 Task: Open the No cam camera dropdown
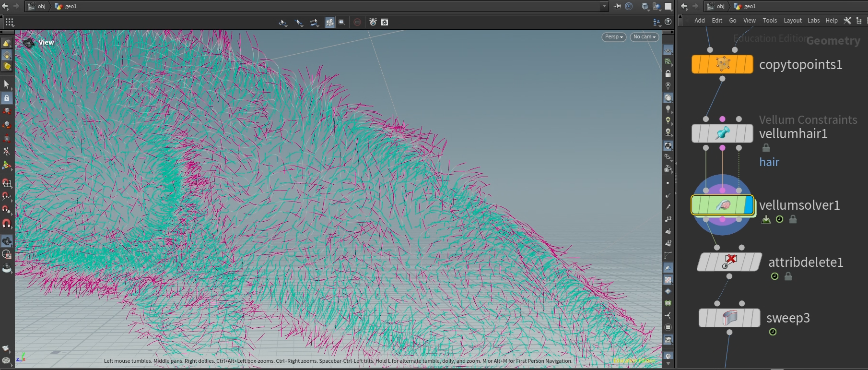(x=644, y=37)
